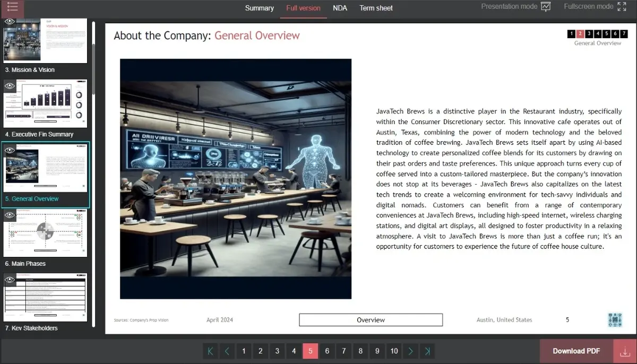This screenshot has width=637, height=364.
Task: Click the Download PDF button
Action: (x=576, y=351)
